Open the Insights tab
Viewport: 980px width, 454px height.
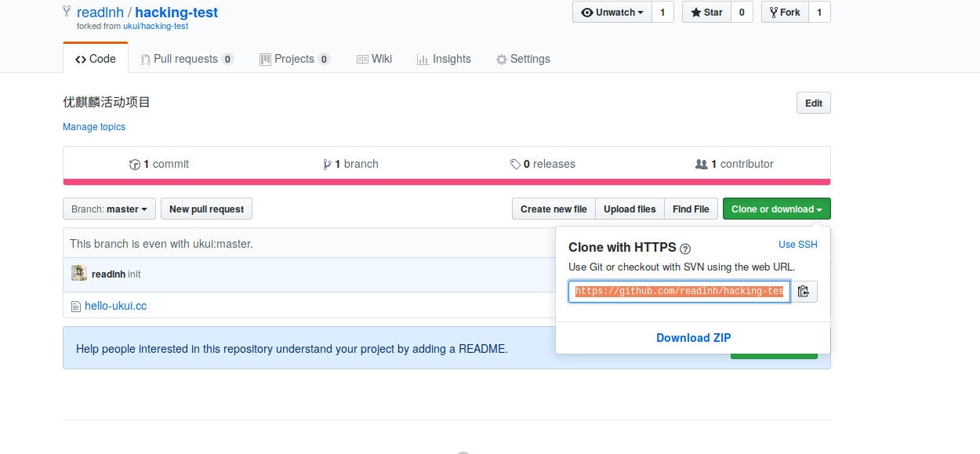pos(444,59)
